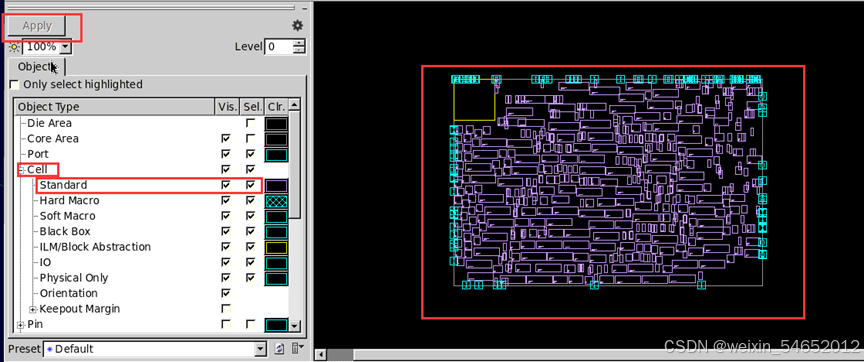
Task: Select the Port row label
Action: click(x=37, y=154)
